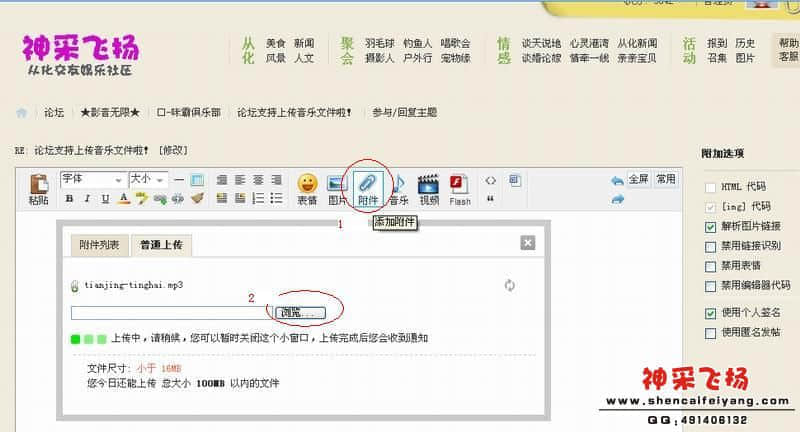Open the 美食 nav link
800x432 pixels.
(x=276, y=43)
